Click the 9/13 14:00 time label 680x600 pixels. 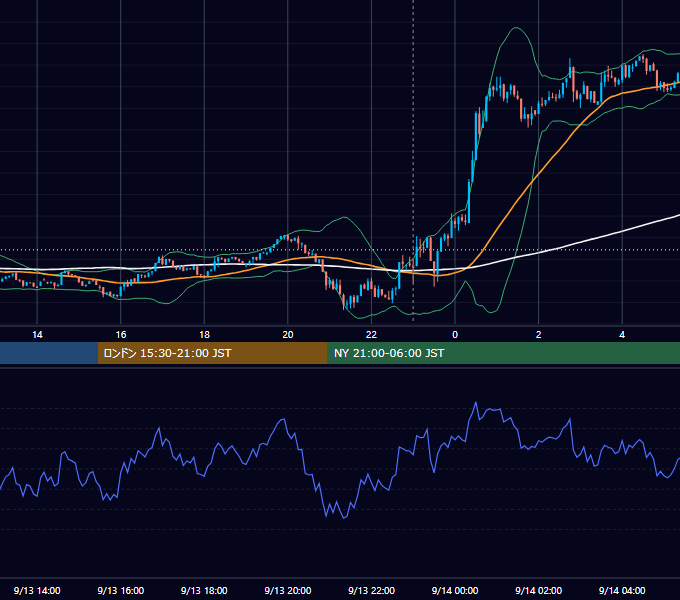pyautogui.click(x=37, y=590)
